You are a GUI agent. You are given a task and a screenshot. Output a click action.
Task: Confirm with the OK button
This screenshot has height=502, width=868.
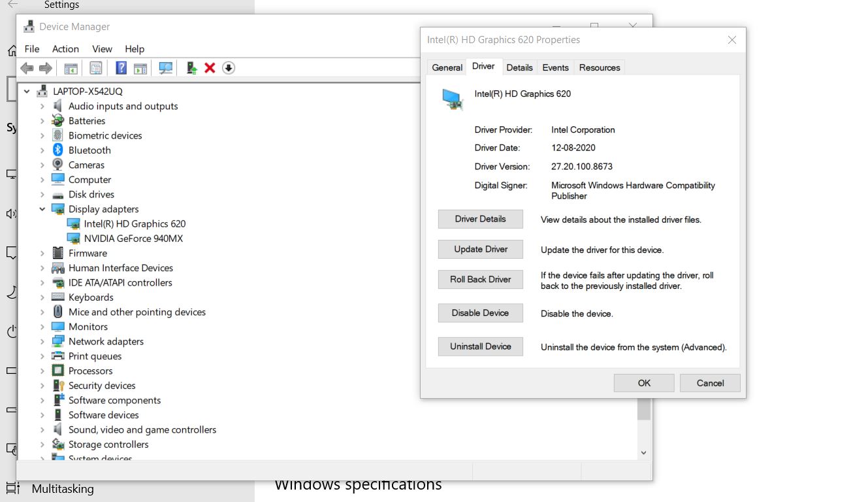[644, 383]
